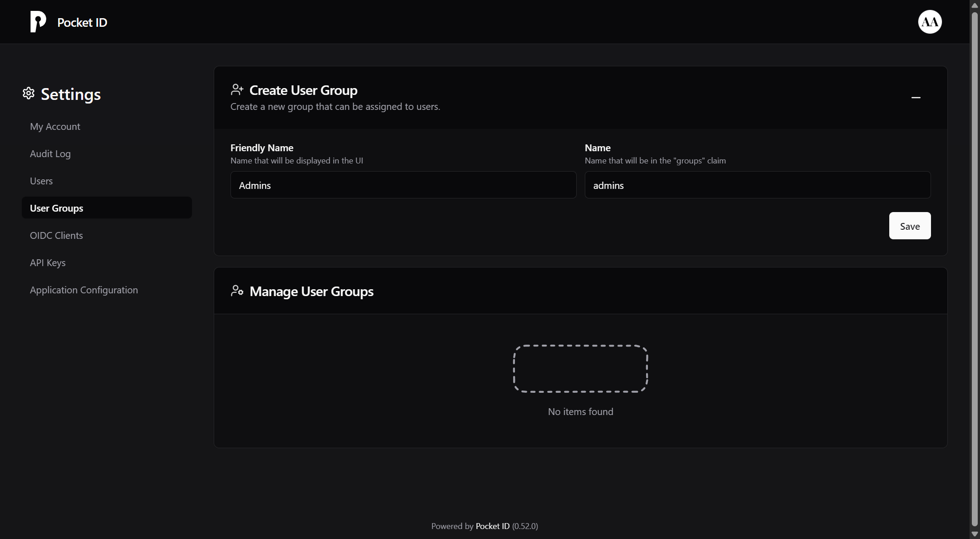980x539 pixels.
Task: Click the Friendly Name field containing Admins
Action: (403, 185)
